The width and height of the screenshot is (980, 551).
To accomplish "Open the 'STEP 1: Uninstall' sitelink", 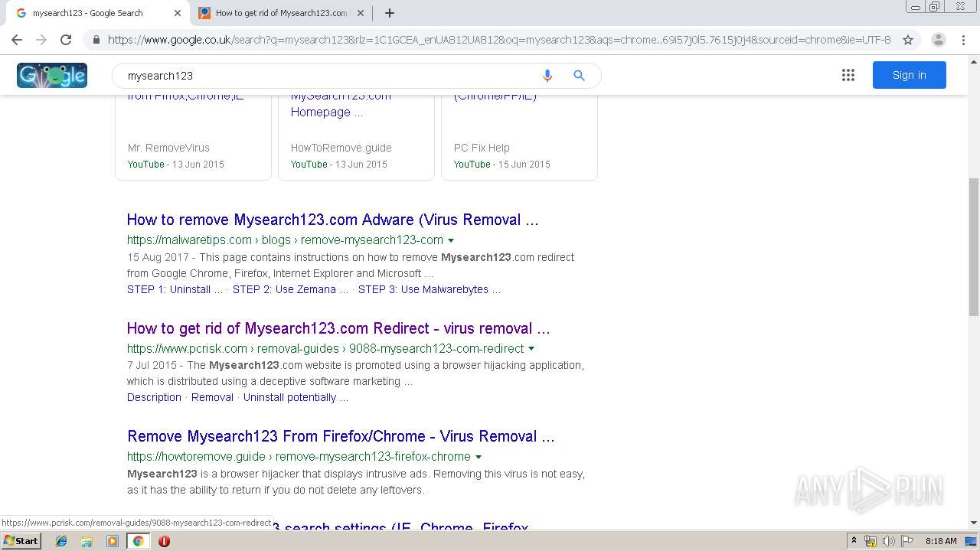I will pos(175,289).
